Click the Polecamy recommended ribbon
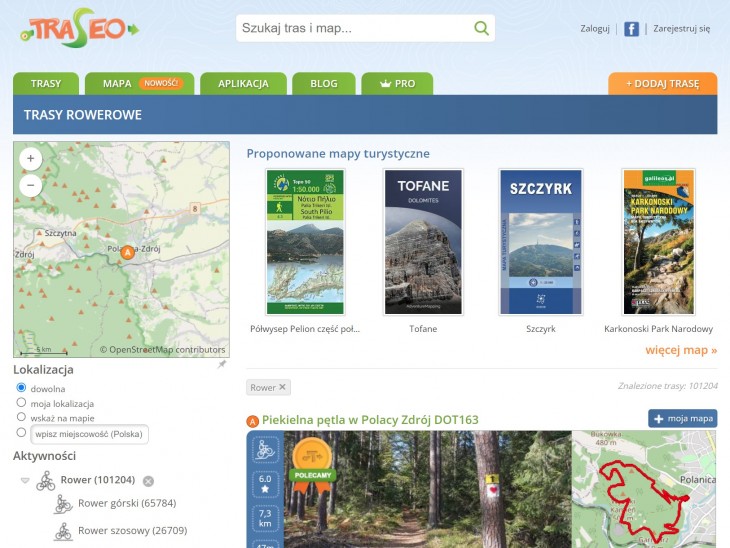730x548 pixels. 312,465
